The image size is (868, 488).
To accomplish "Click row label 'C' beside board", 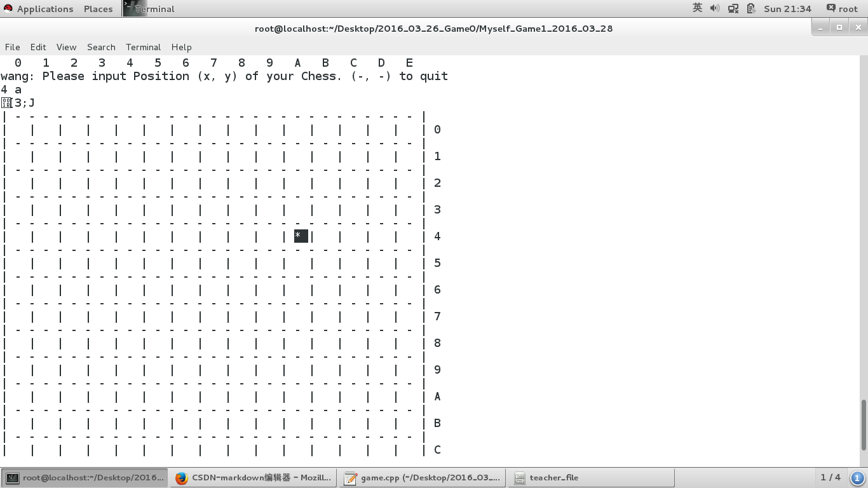I will click(x=437, y=450).
